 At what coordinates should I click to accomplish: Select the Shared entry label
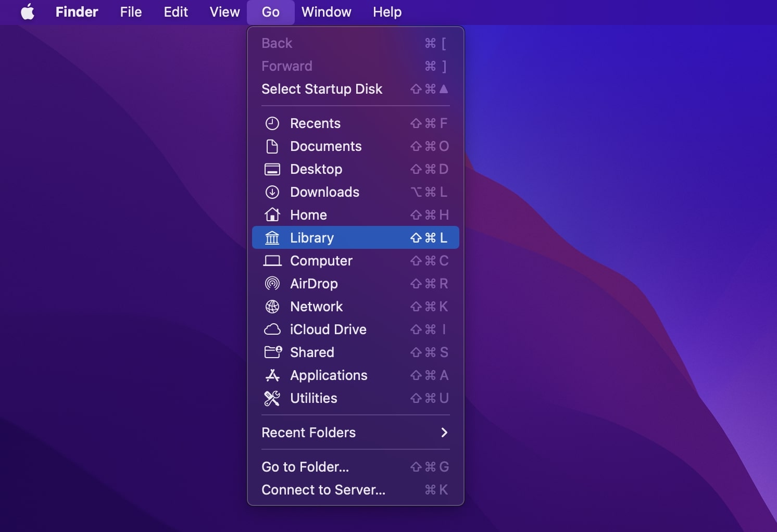(x=312, y=352)
